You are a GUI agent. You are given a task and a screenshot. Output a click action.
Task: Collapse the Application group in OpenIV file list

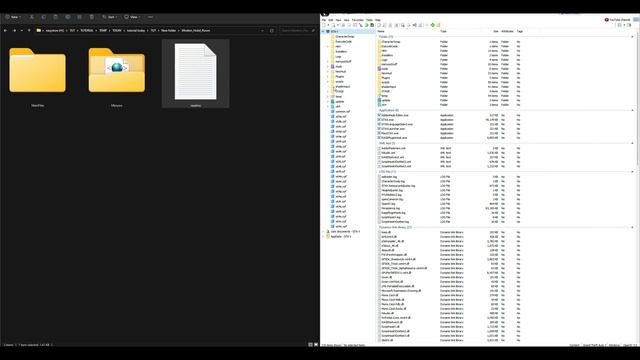tap(633, 110)
